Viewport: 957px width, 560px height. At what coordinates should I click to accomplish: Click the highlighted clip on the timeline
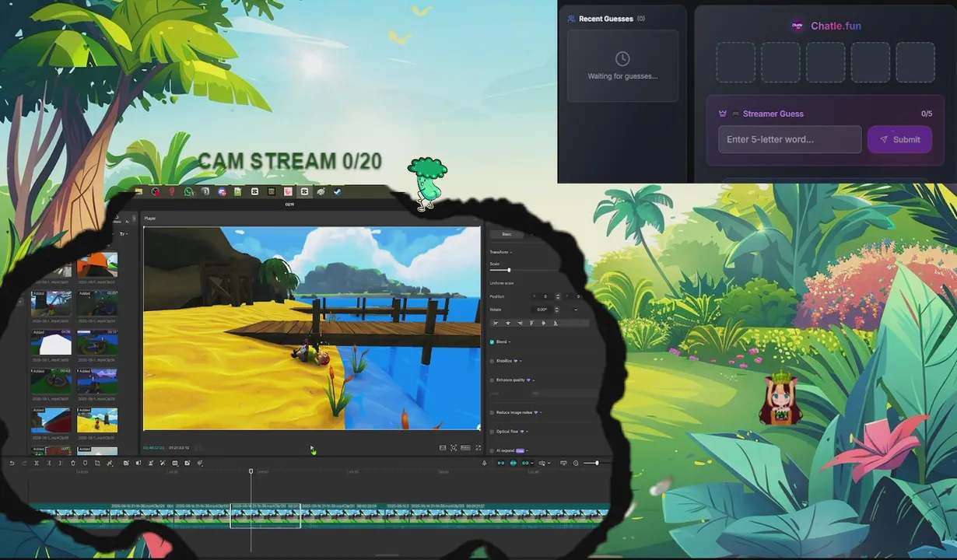[265, 515]
